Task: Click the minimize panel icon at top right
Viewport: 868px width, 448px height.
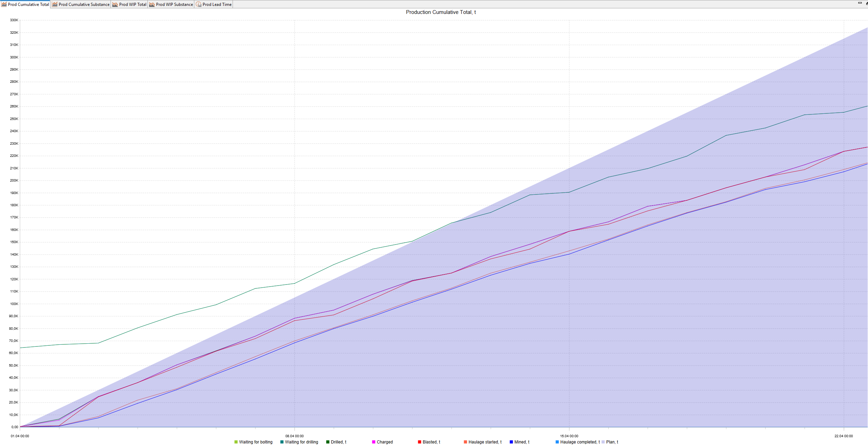Action: coord(860,3)
